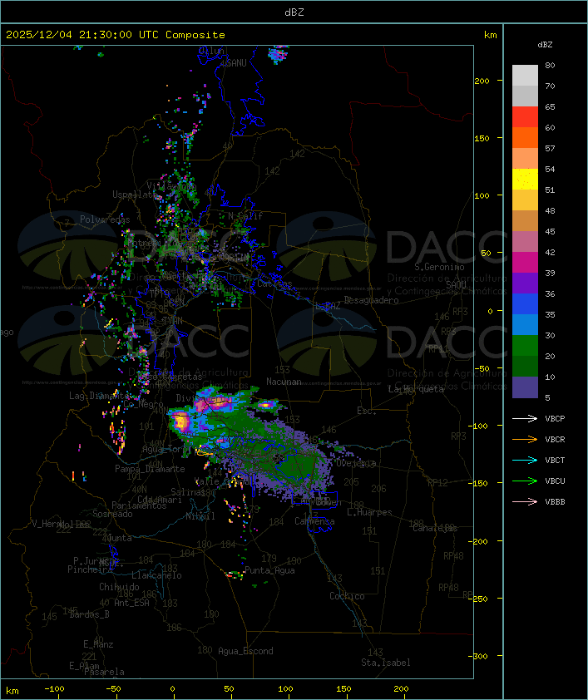
Task: Click the Nacunan map label
Action: click(284, 382)
